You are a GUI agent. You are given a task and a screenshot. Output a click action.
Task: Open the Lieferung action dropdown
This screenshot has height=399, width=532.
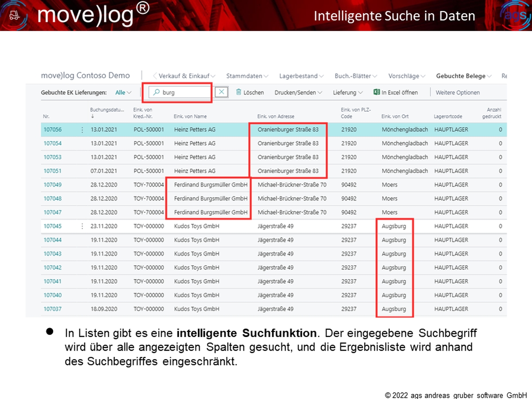(348, 93)
